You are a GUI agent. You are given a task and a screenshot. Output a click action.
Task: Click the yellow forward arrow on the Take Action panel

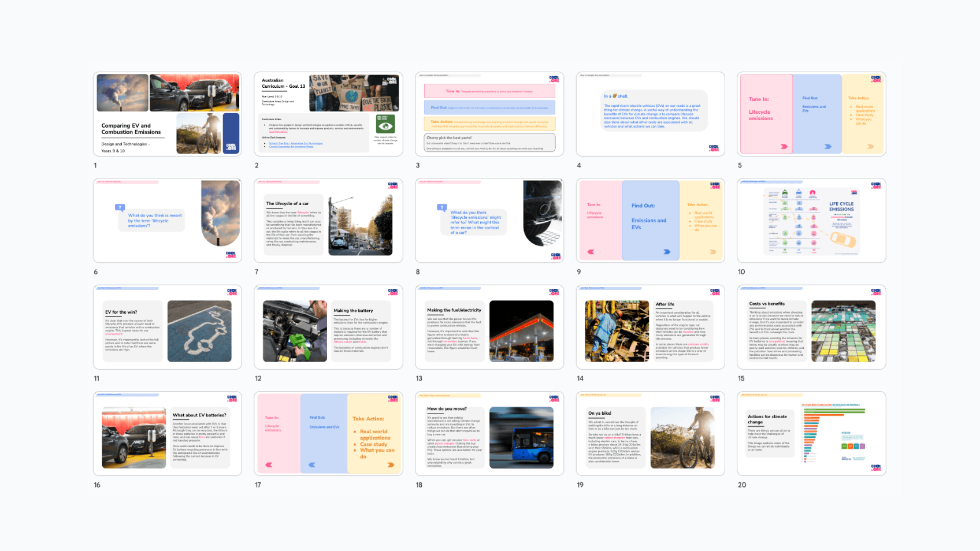point(714,251)
